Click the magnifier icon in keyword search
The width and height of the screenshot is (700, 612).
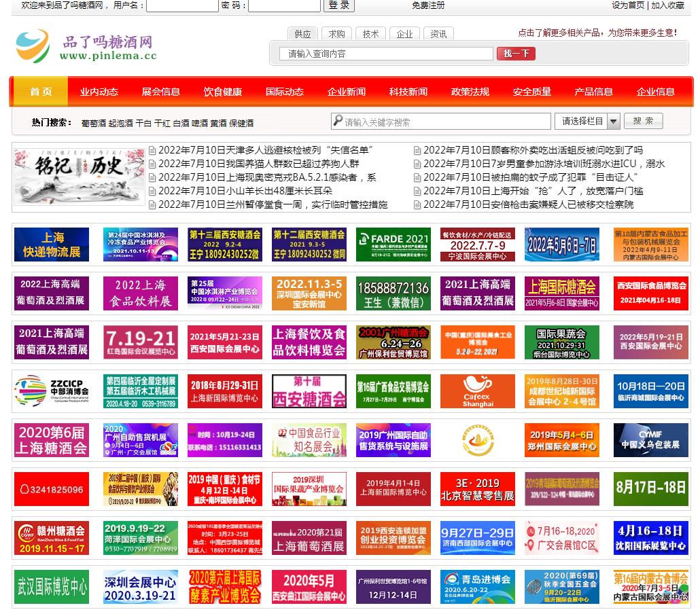pos(338,121)
